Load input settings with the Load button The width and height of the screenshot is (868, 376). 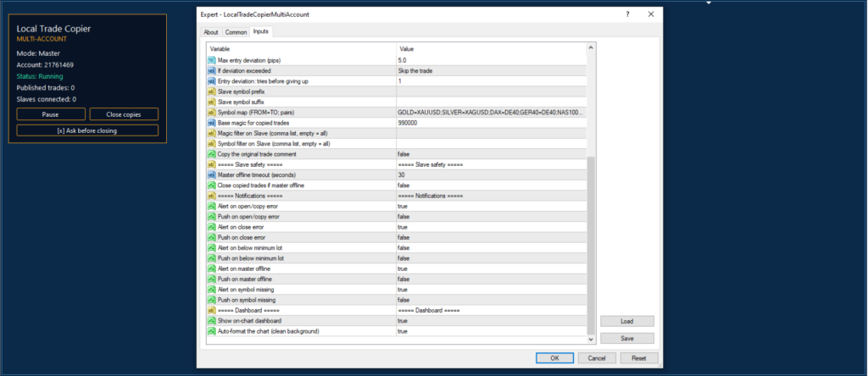point(627,321)
